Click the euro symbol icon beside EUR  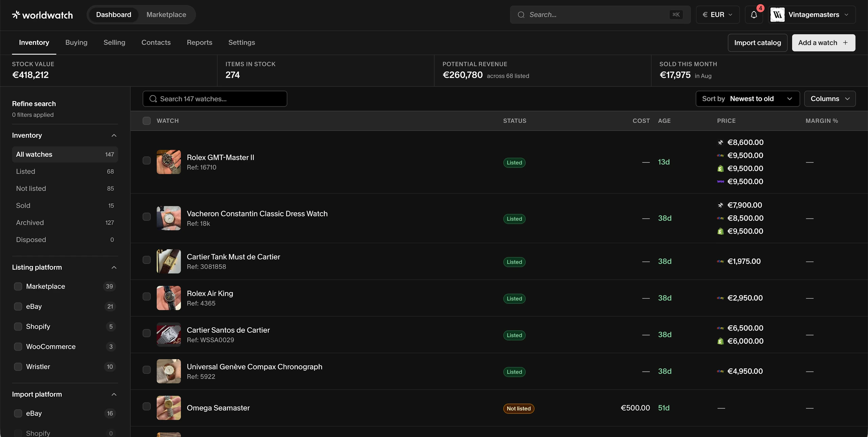[x=705, y=15]
